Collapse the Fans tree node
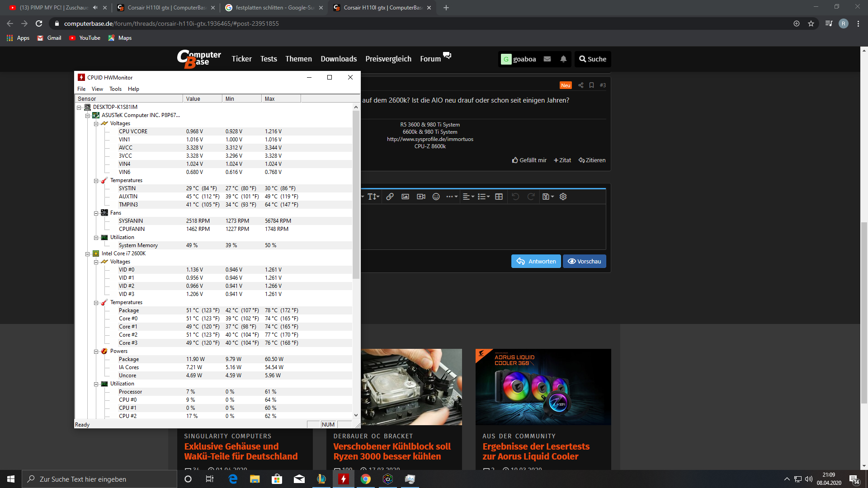 coord(96,213)
